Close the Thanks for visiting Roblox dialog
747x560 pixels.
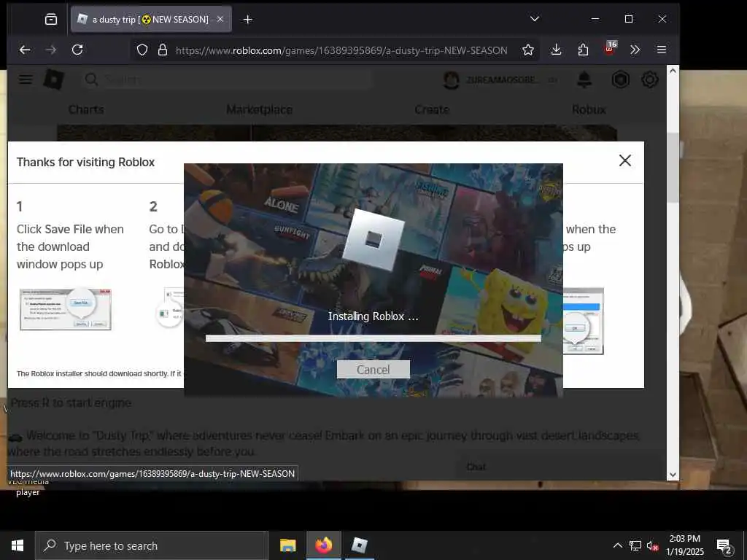pos(624,160)
